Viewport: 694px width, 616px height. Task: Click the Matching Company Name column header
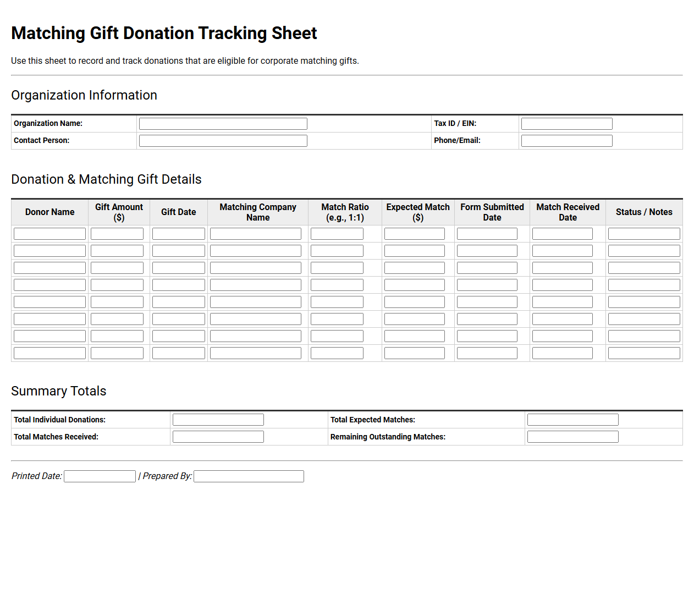(x=258, y=212)
